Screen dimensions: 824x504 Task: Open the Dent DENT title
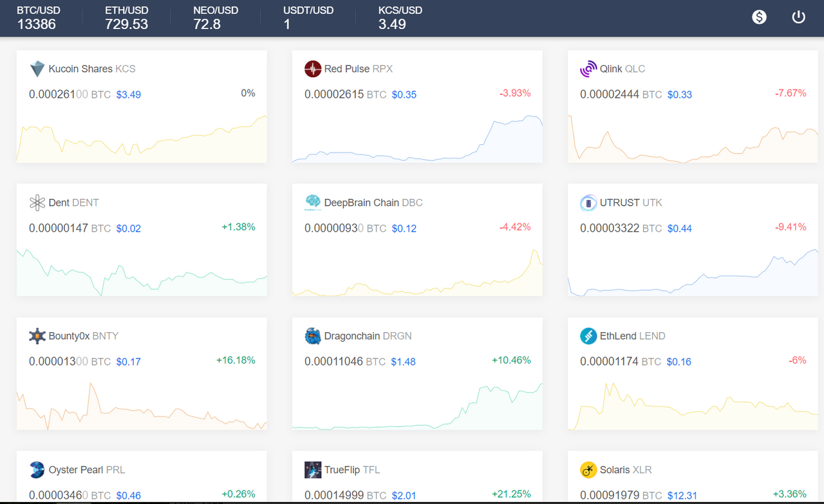pyautogui.click(x=74, y=203)
